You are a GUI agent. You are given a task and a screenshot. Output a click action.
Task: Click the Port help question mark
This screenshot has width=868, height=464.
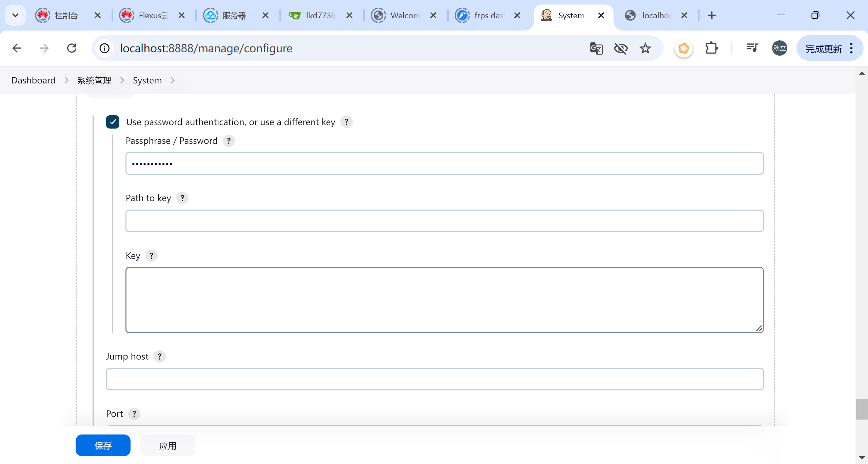[134, 414]
